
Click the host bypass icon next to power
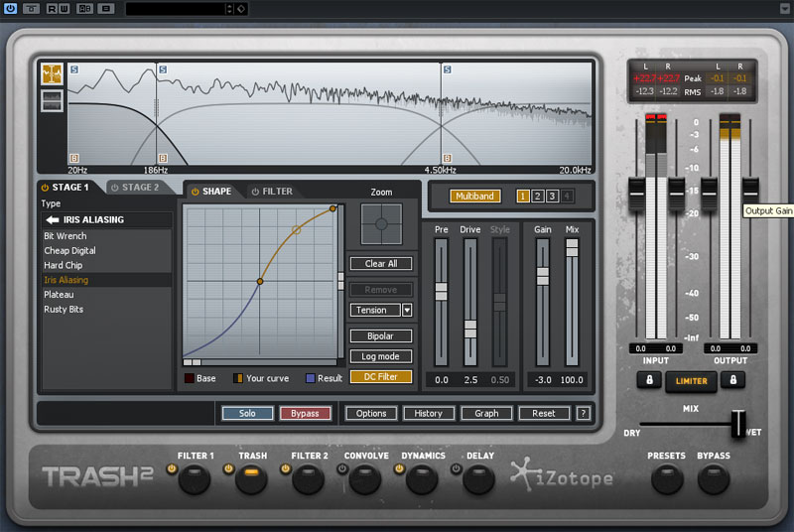coord(31,9)
